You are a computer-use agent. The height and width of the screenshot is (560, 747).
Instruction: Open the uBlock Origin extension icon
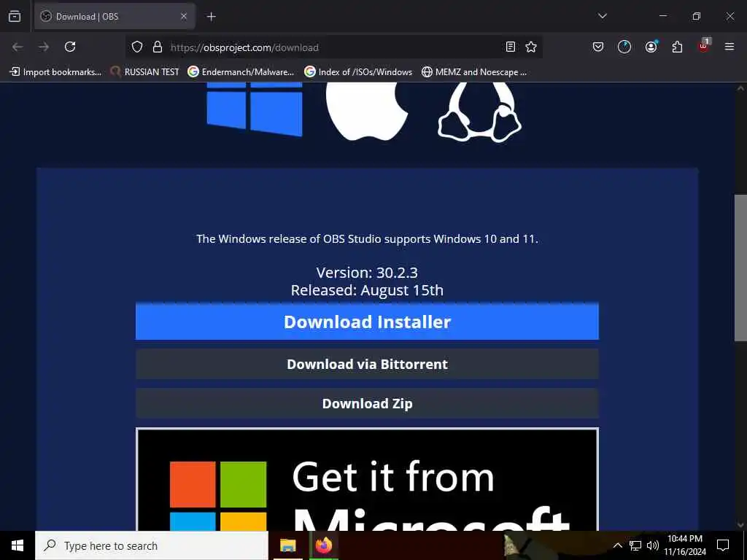[x=704, y=46]
